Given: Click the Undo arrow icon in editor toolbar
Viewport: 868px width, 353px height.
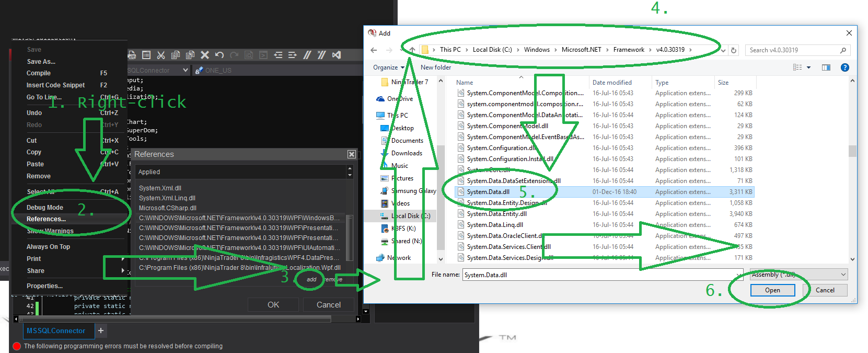Looking at the screenshot, I should tap(219, 55).
